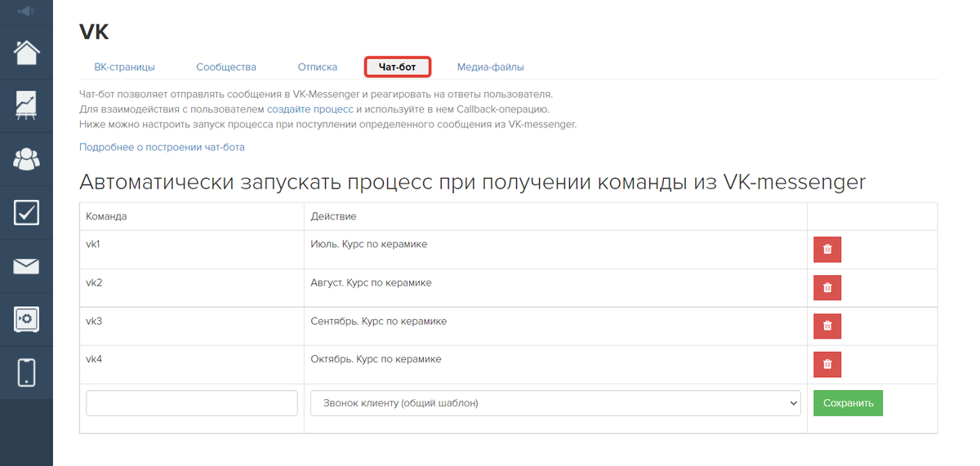Open Подробнее о построении чат-бота link
Screen dimensions: 980x466
(162, 148)
